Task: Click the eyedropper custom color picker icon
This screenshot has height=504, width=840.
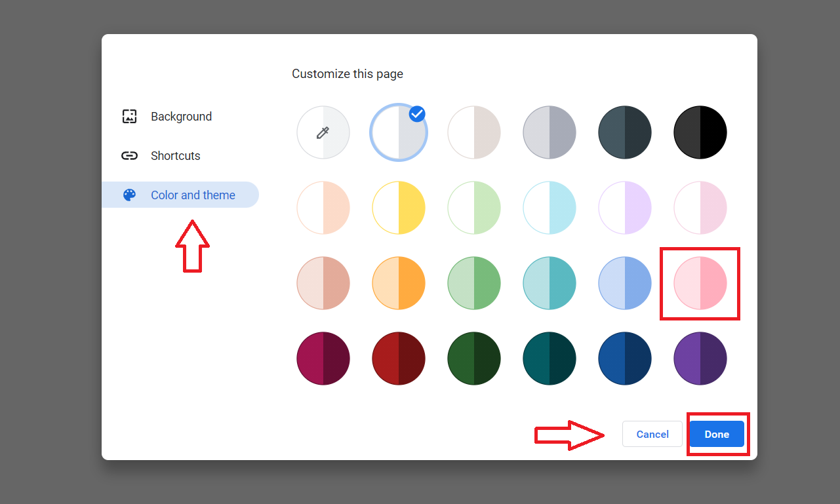Action: tap(323, 133)
